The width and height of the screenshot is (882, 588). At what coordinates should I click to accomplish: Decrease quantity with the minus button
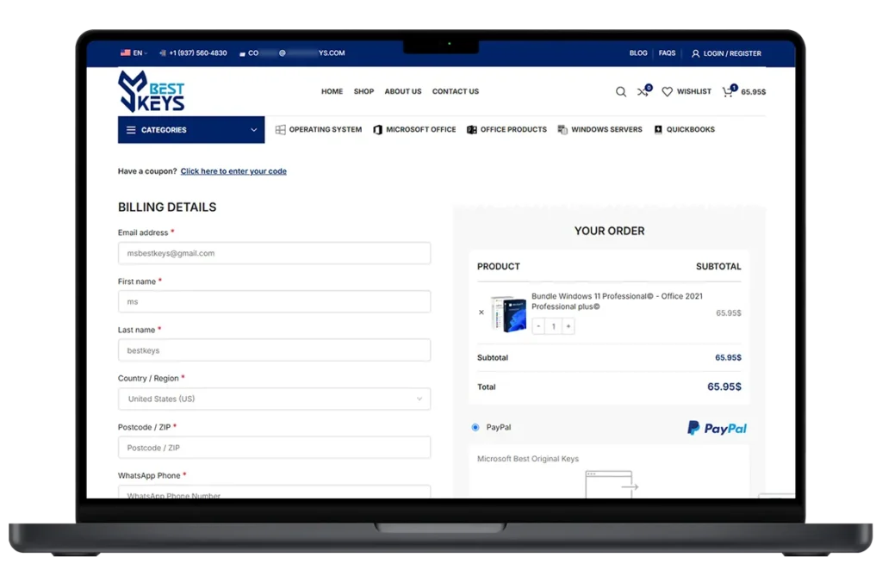click(x=538, y=326)
